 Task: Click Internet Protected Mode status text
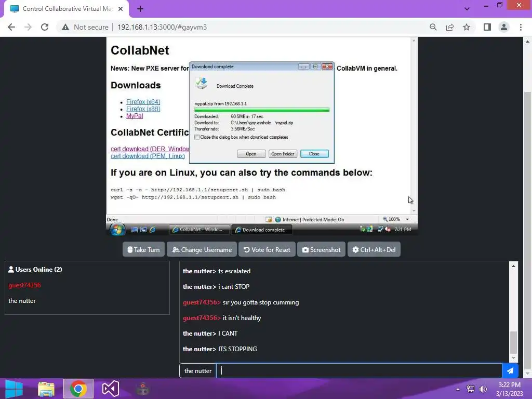tap(313, 220)
